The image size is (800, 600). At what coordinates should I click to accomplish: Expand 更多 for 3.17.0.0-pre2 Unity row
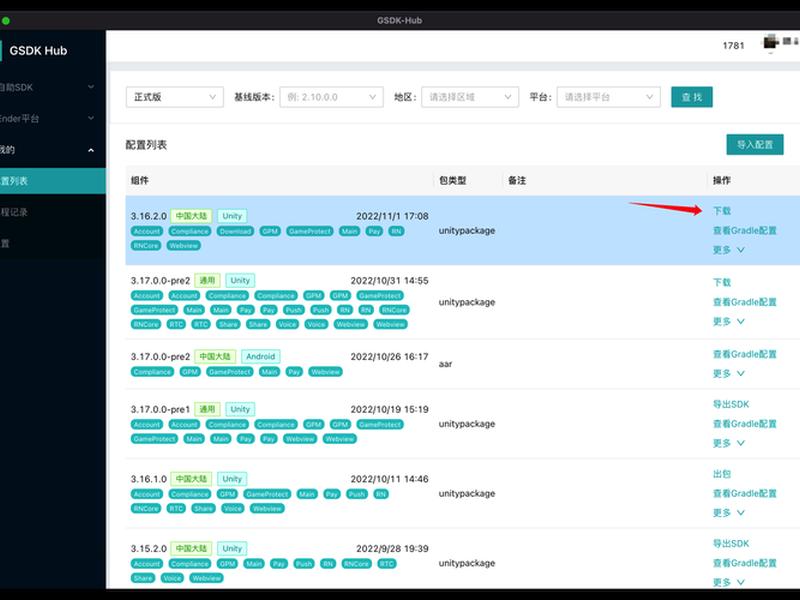(x=729, y=321)
